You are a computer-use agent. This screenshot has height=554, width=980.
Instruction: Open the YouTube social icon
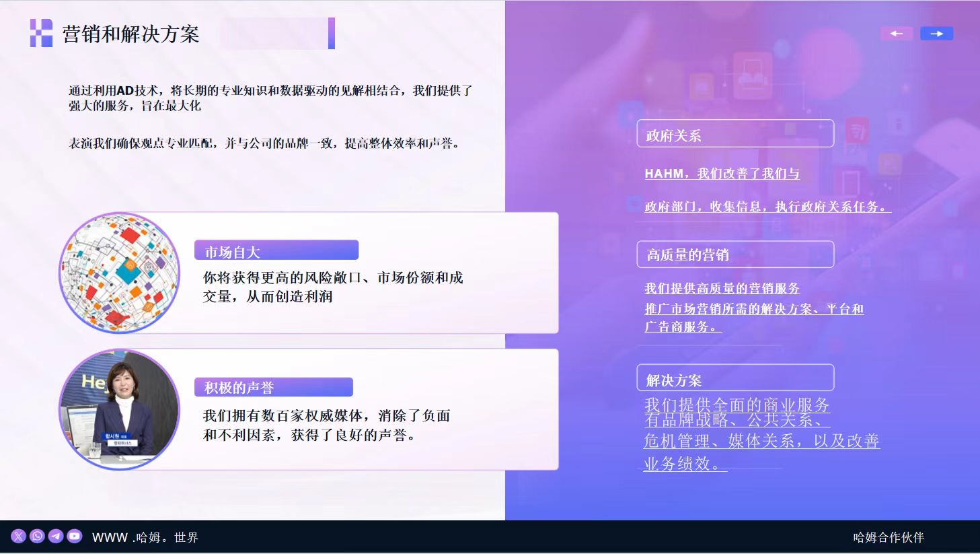(75, 536)
